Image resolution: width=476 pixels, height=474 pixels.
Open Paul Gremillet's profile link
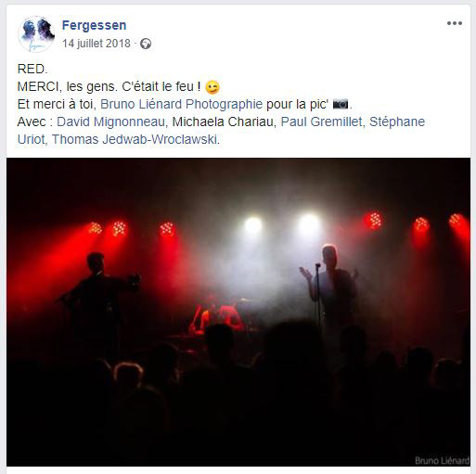tap(321, 122)
